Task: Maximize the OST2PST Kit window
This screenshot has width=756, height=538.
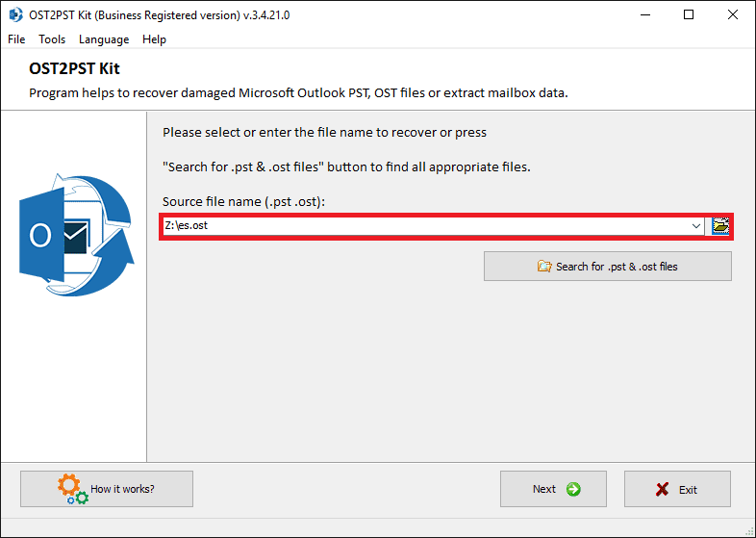Action: click(x=689, y=15)
